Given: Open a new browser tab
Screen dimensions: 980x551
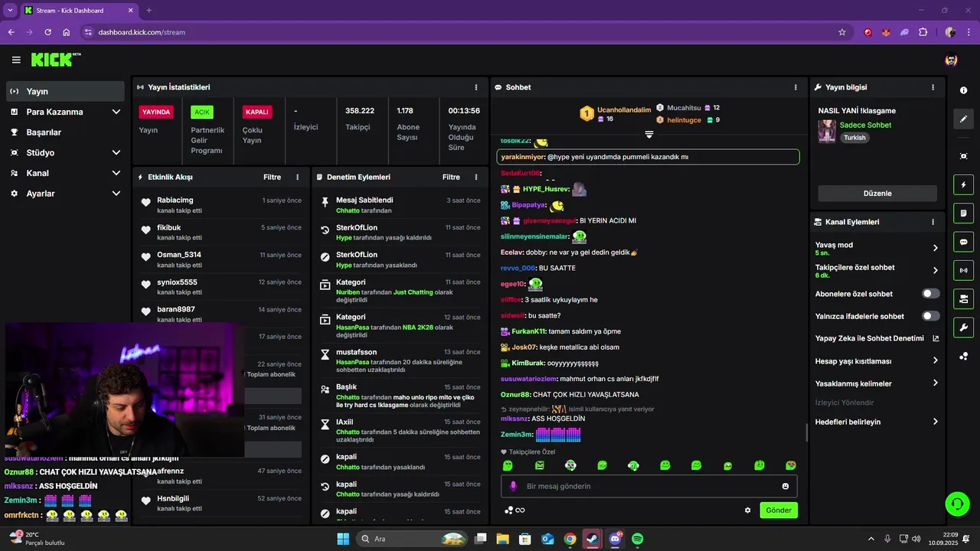Looking at the screenshot, I should click(x=149, y=10).
